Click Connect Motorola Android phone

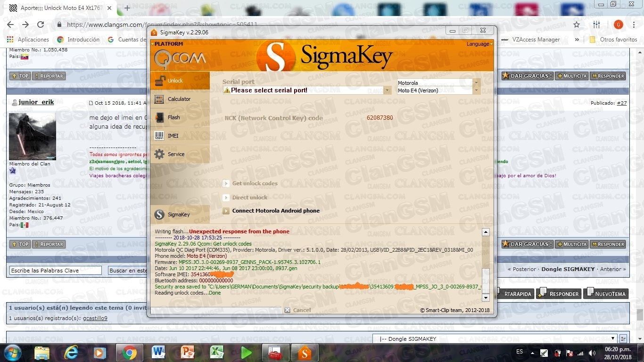(271, 211)
